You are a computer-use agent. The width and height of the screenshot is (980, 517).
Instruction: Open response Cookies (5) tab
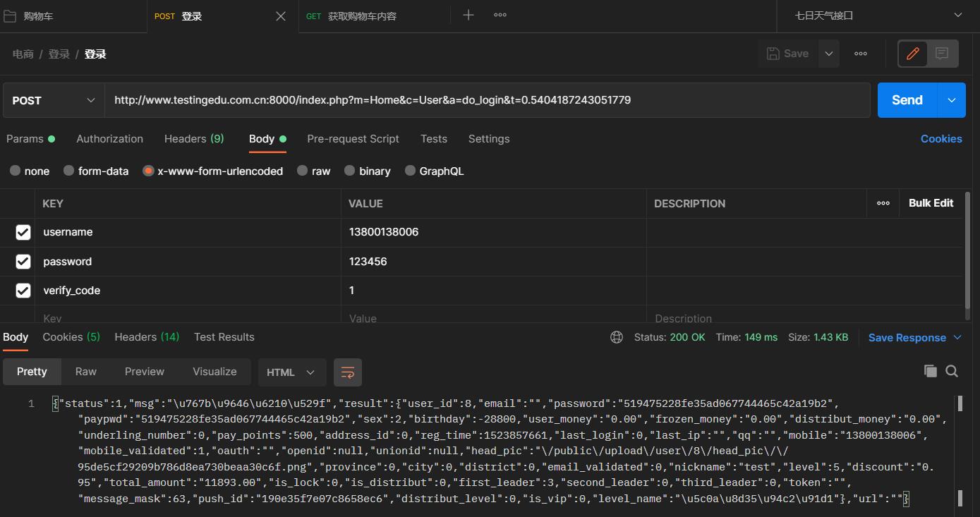71,337
